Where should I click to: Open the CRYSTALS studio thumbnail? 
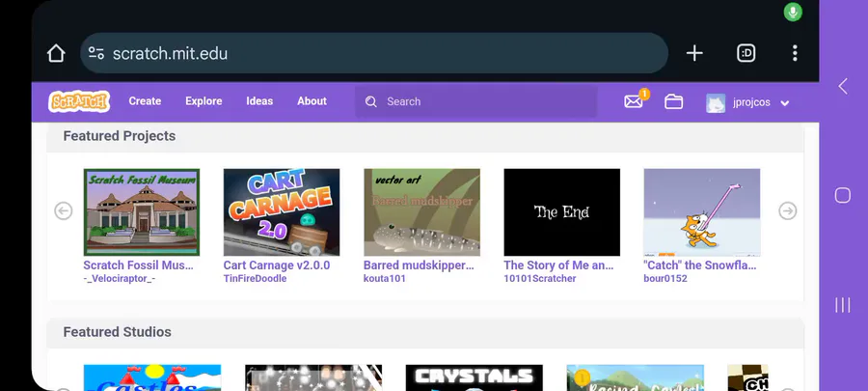475,377
